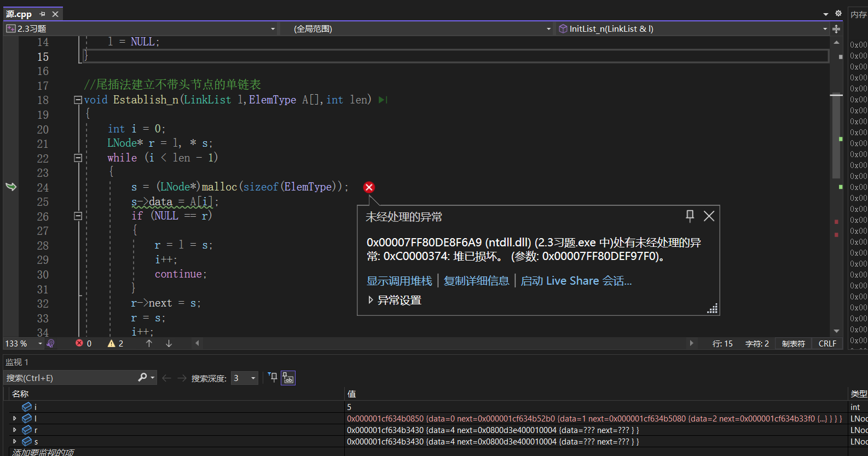Click the vertical scrollbar up arrow
The image size is (868, 456).
pos(836,42)
